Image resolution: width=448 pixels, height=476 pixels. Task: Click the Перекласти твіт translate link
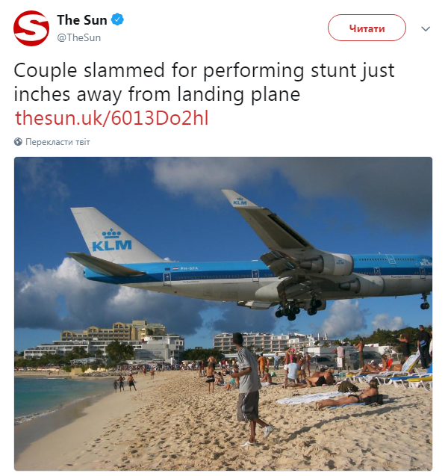point(57,142)
